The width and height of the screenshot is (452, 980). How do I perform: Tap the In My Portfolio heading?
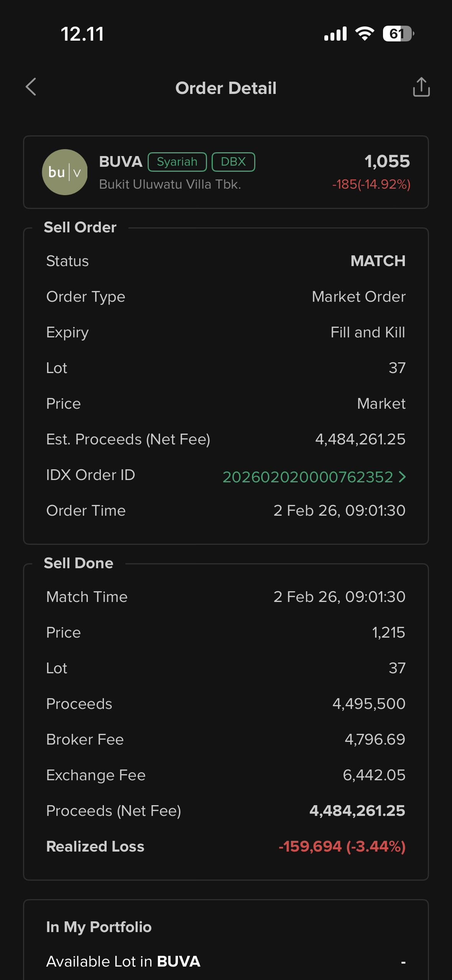pyautogui.click(x=99, y=927)
